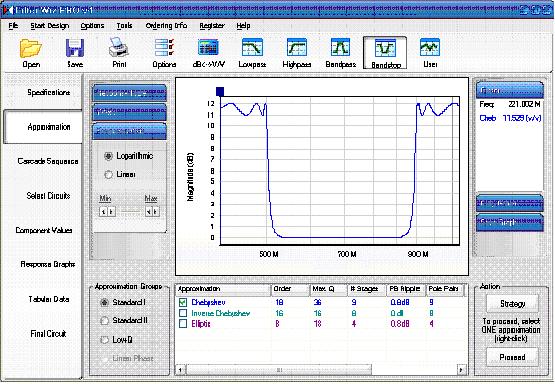The width and height of the screenshot is (555, 384).
Task: Sort by the Approximation column header
Action: (x=223, y=289)
